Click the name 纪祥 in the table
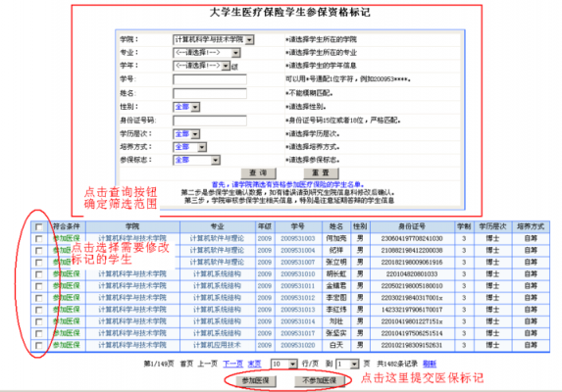Viewport: 562px width, 392px height. [336, 250]
